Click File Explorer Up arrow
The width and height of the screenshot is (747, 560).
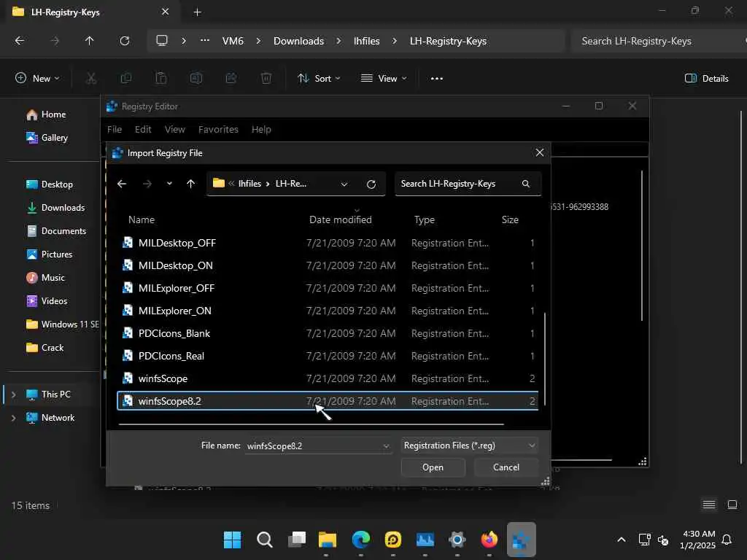[x=89, y=41]
